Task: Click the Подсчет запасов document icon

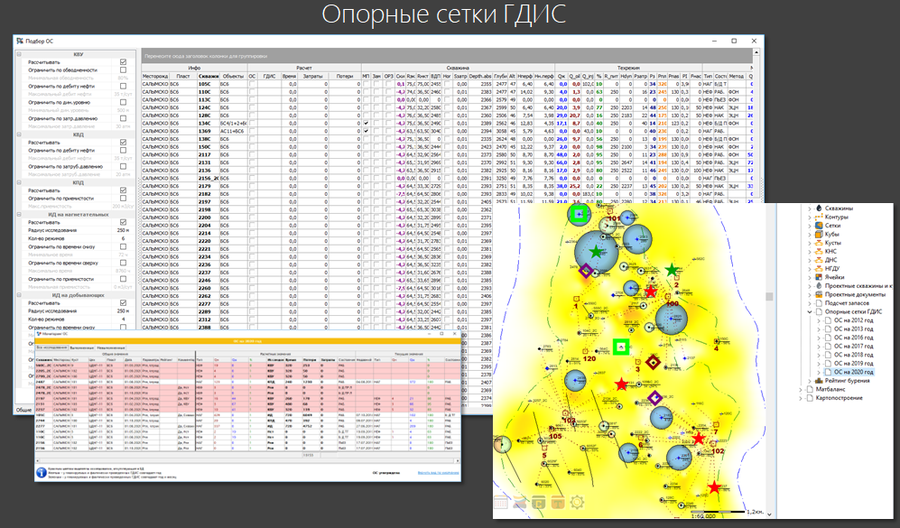Action: (x=818, y=303)
